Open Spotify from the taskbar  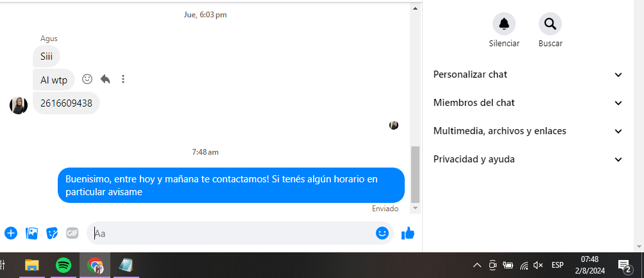click(x=64, y=265)
